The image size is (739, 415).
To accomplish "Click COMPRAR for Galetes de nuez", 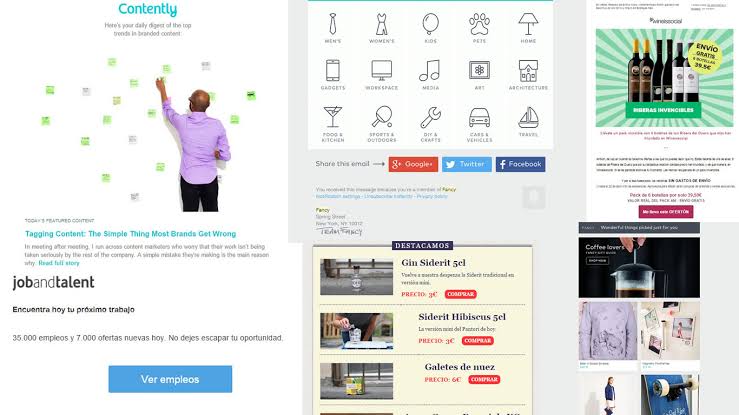I will click(484, 379).
